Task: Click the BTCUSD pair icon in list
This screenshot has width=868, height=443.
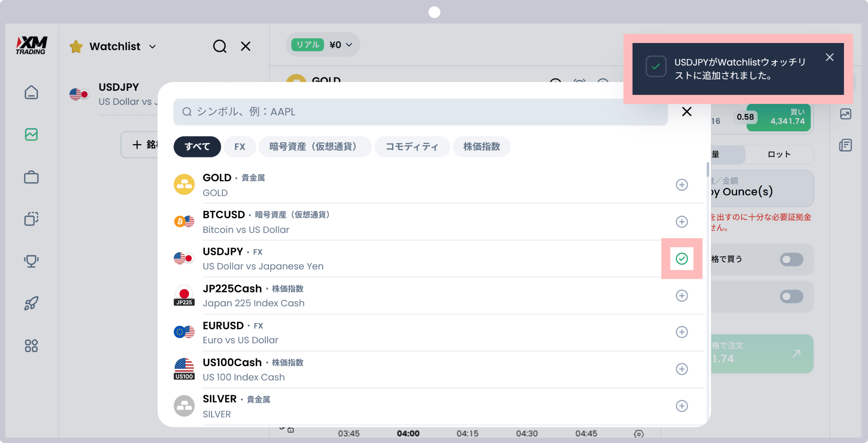Action: coord(184,221)
